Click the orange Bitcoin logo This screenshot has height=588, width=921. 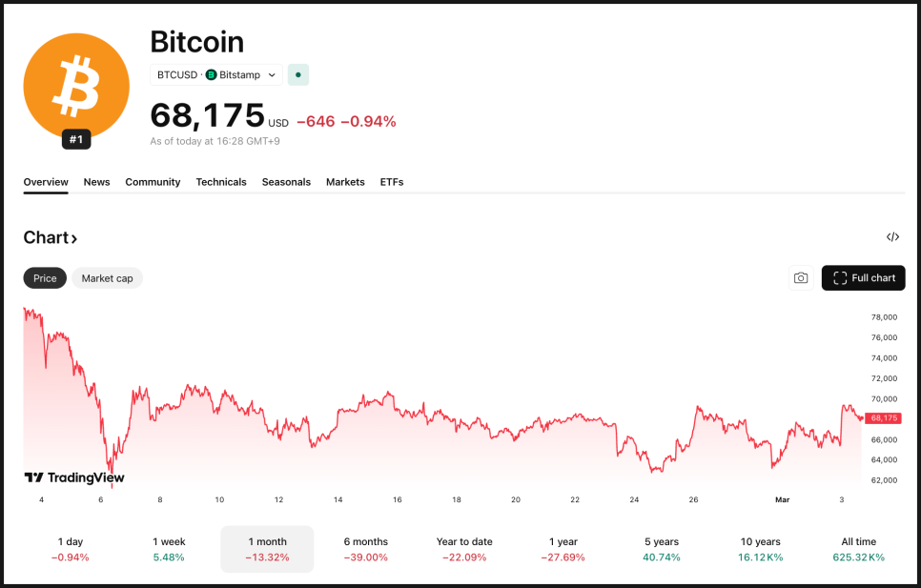tap(75, 84)
